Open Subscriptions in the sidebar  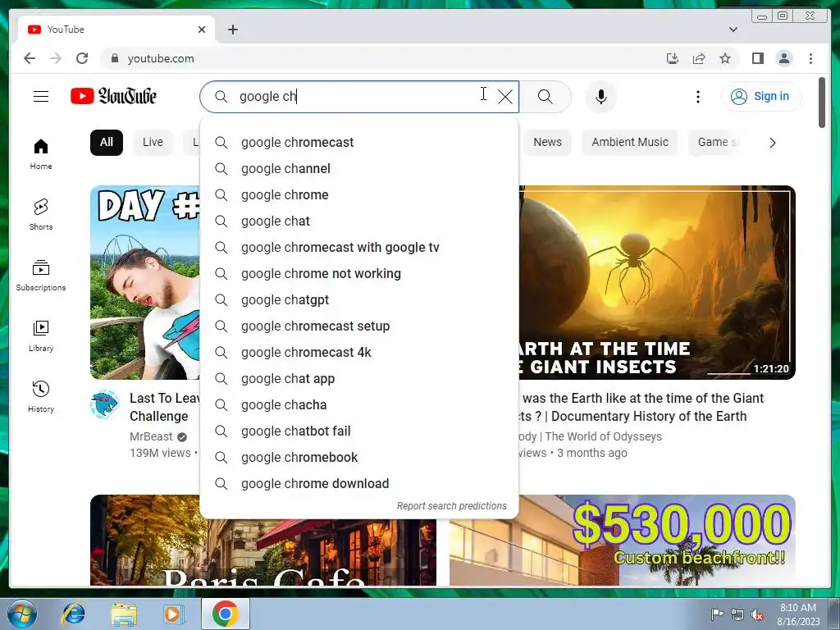[41, 276]
